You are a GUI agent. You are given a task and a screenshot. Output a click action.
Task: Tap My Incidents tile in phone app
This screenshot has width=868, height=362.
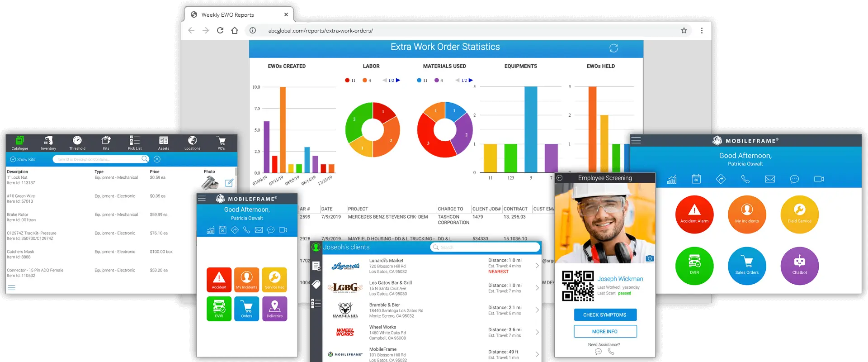(x=246, y=280)
